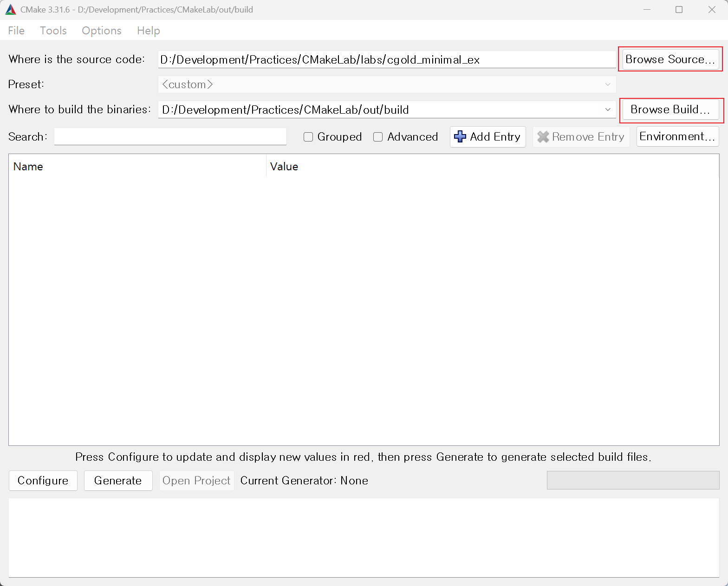The width and height of the screenshot is (728, 586).
Task: Open the Help menu
Action: (149, 31)
